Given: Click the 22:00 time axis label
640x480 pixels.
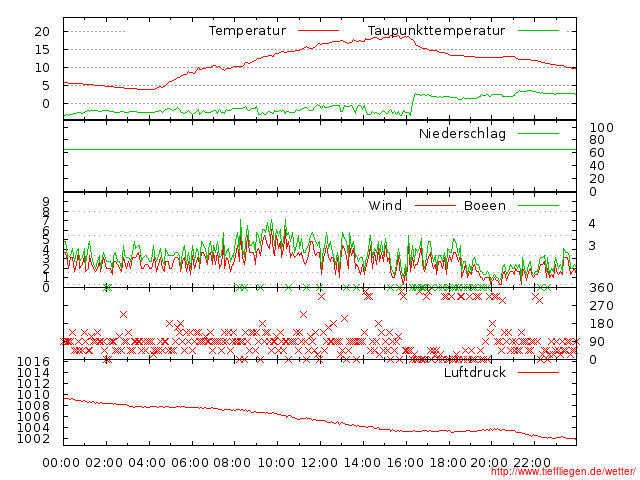Looking at the screenshot, I should pyautogui.click(x=532, y=463).
